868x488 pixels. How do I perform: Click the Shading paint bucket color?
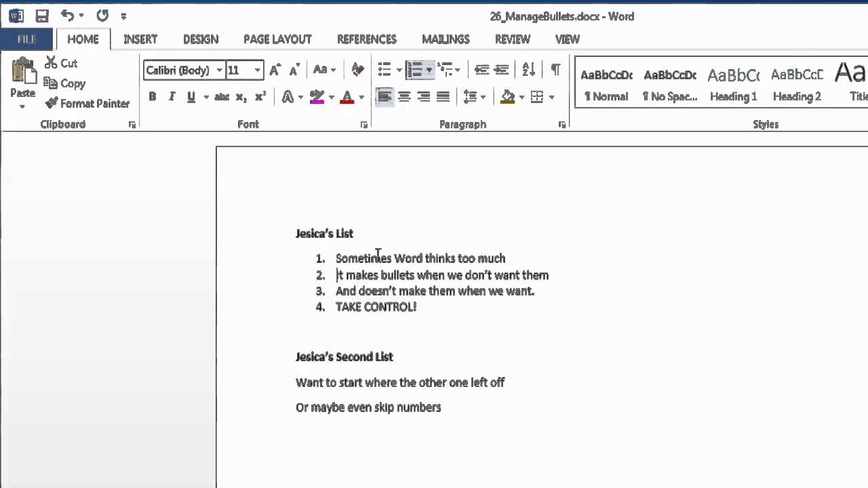pyautogui.click(x=507, y=97)
